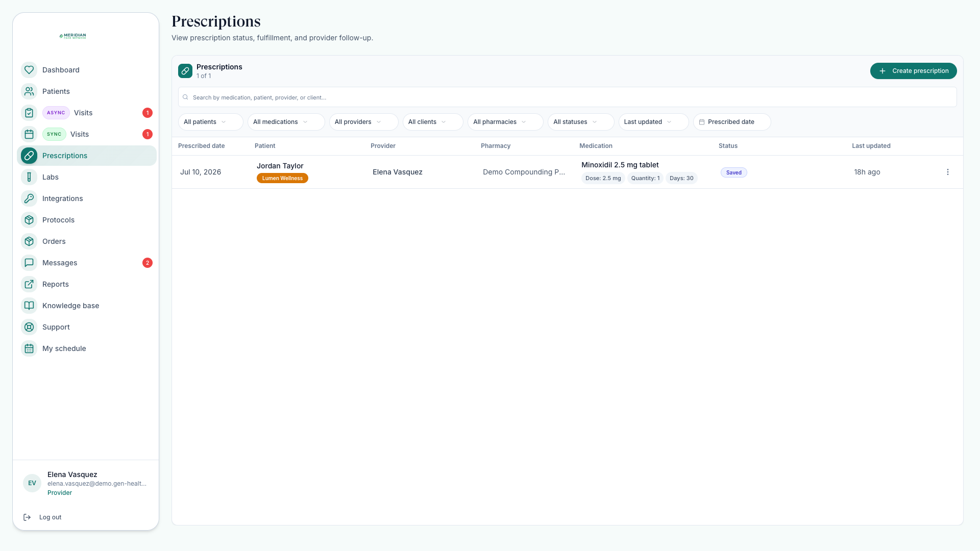Go to Dashboard menu item

[x=87, y=70]
